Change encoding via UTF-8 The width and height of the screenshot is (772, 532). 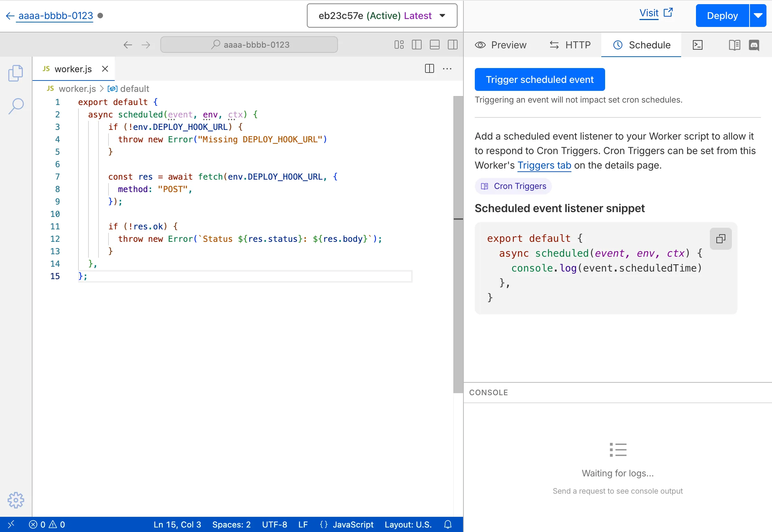(274, 524)
